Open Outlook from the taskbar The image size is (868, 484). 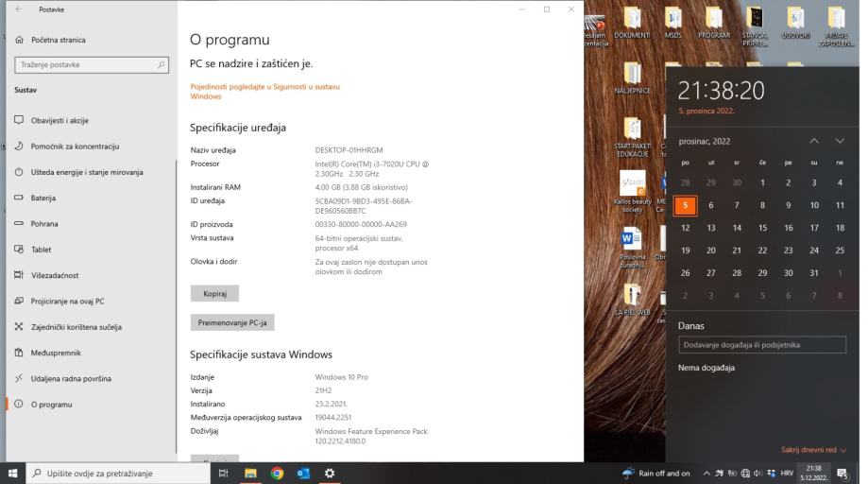tap(303, 474)
